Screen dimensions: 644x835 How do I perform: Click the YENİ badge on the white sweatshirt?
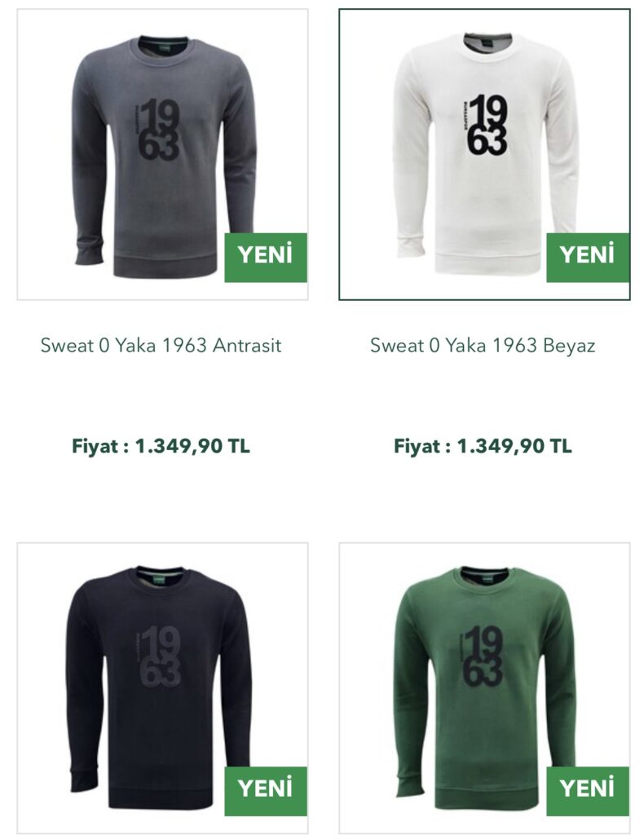click(588, 257)
